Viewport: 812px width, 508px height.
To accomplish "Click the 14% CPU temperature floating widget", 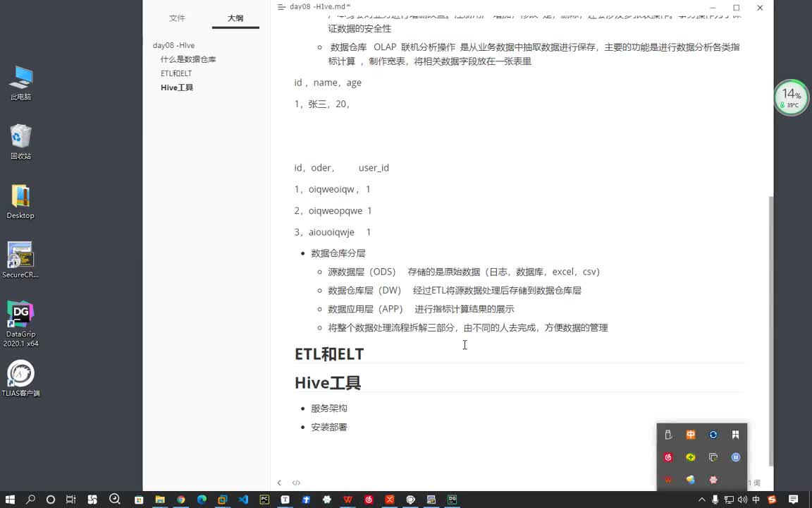I will (x=792, y=97).
